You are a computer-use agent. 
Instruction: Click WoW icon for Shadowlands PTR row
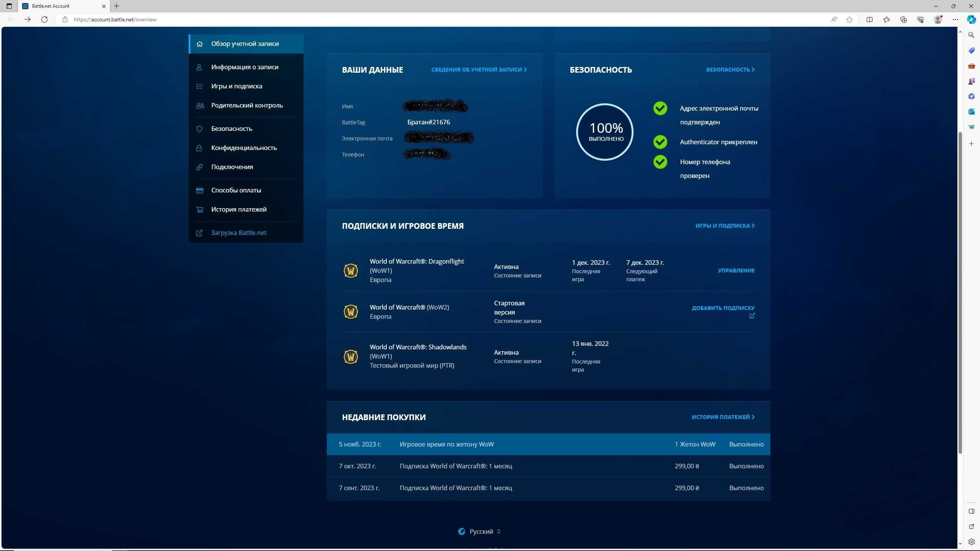pyautogui.click(x=351, y=357)
